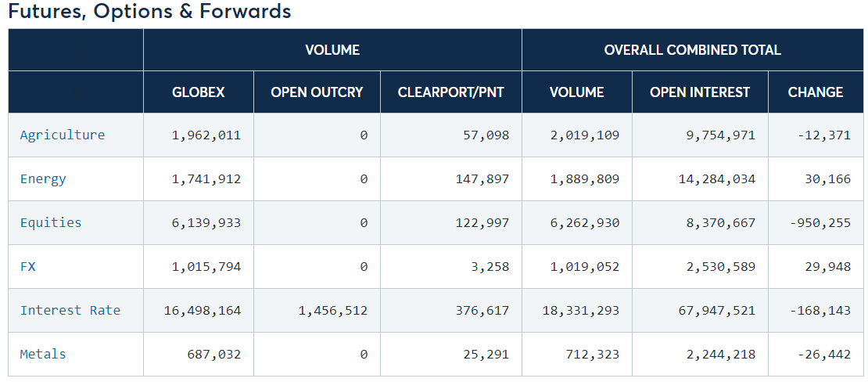
Task: Click the CHANGE column header
Action: pyautogui.click(x=816, y=92)
